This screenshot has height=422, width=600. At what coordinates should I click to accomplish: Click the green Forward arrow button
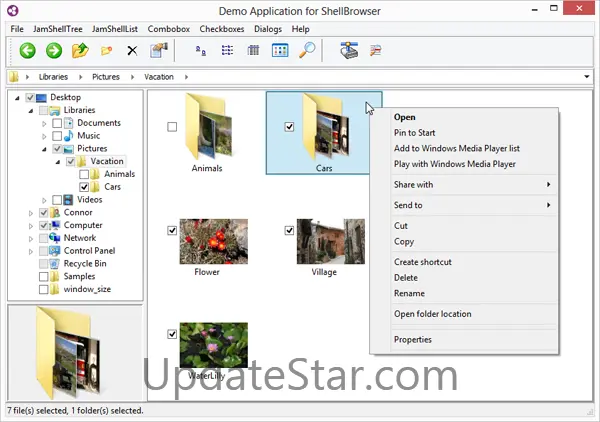pyautogui.click(x=53, y=50)
